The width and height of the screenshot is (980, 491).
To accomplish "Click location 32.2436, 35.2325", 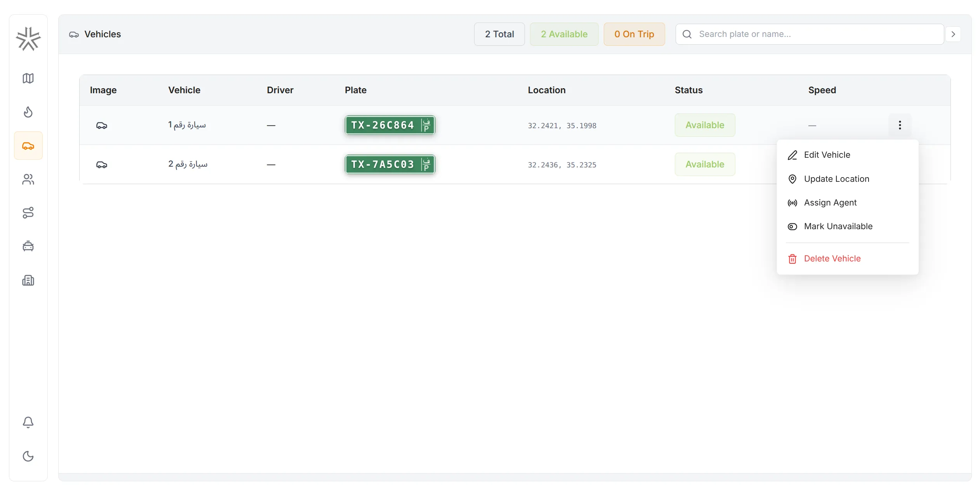I will (x=562, y=165).
